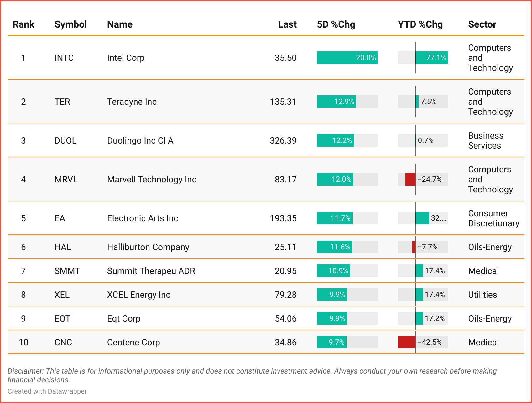Sort by the Symbol column header
Viewport: 532px width, 403px height.
(70, 24)
